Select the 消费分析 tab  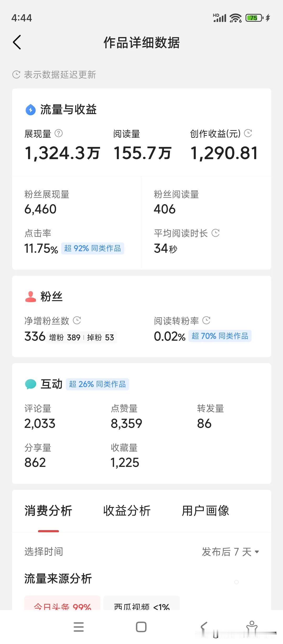tap(48, 511)
